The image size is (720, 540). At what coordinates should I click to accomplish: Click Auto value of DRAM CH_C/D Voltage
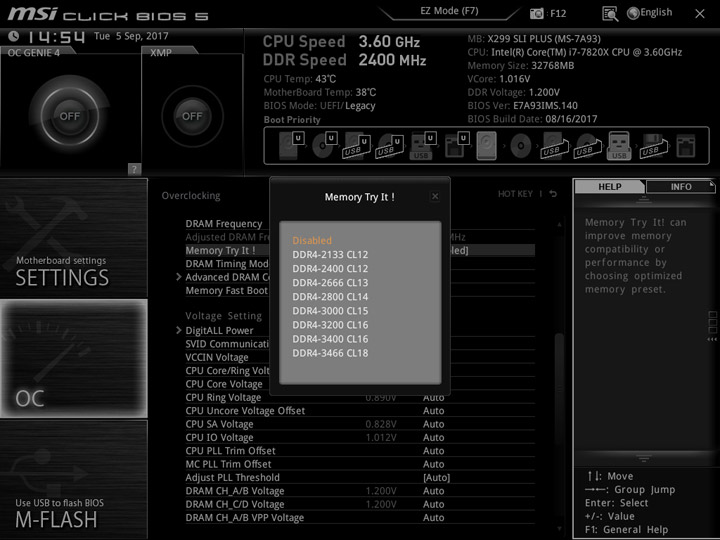pyautogui.click(x=433, y=504)
